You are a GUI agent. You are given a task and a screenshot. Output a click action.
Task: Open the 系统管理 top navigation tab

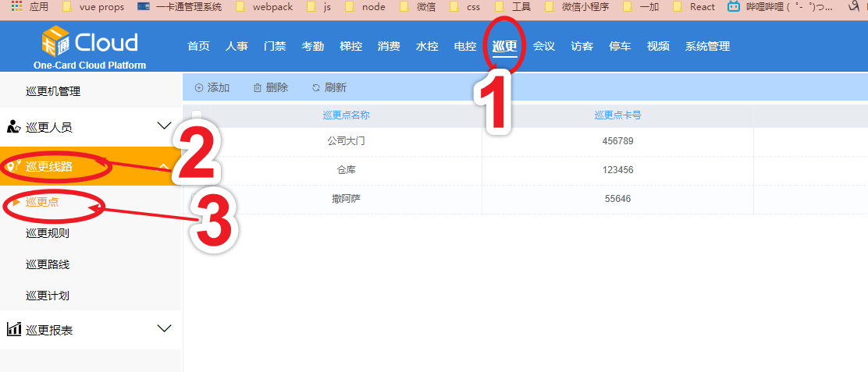coord(707,46)
